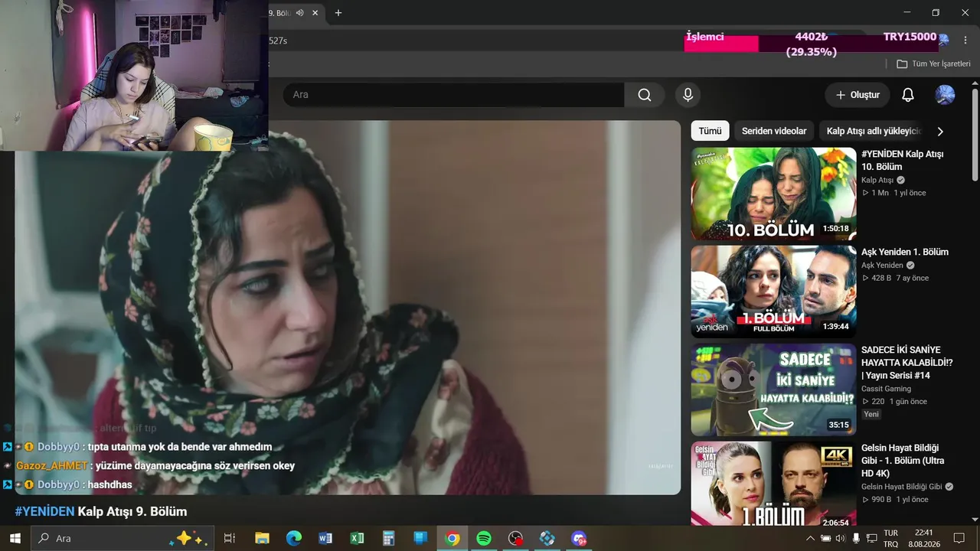The height and width of the screenshot is (551, 980).
Task: Open File Explorer from the taskbar
Action: click(x=262, y=538)
